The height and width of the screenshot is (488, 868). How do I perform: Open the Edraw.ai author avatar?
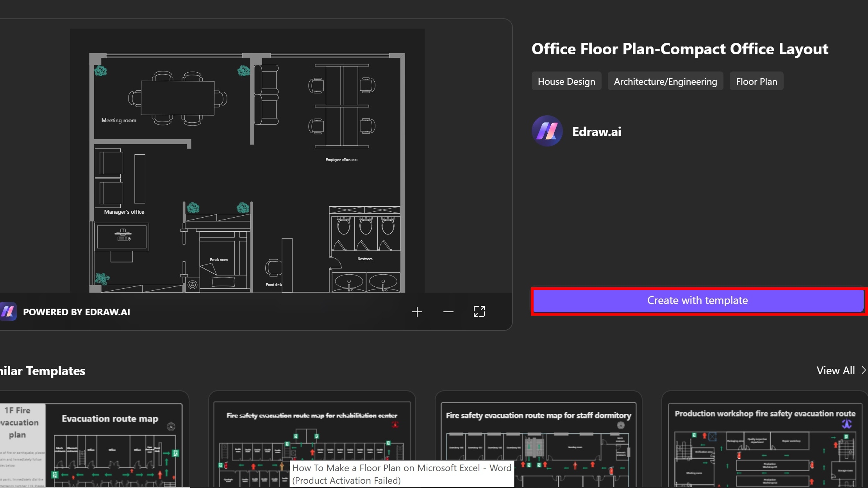pos(547,131)
